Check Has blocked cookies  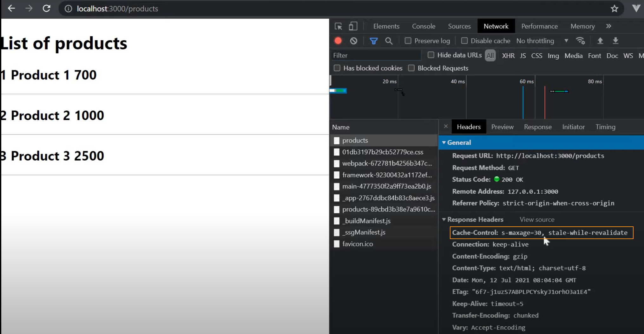(x=337, y=68)
